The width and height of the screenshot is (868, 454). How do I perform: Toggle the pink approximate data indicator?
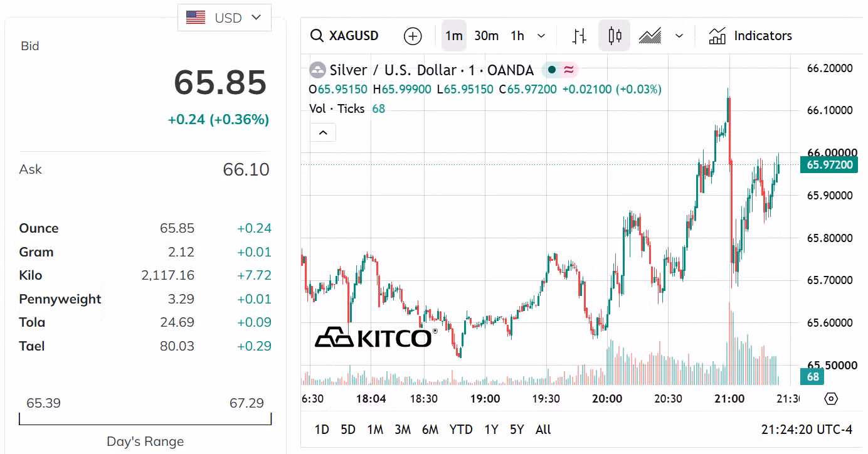pyautogui.click(x=569, y=70)
